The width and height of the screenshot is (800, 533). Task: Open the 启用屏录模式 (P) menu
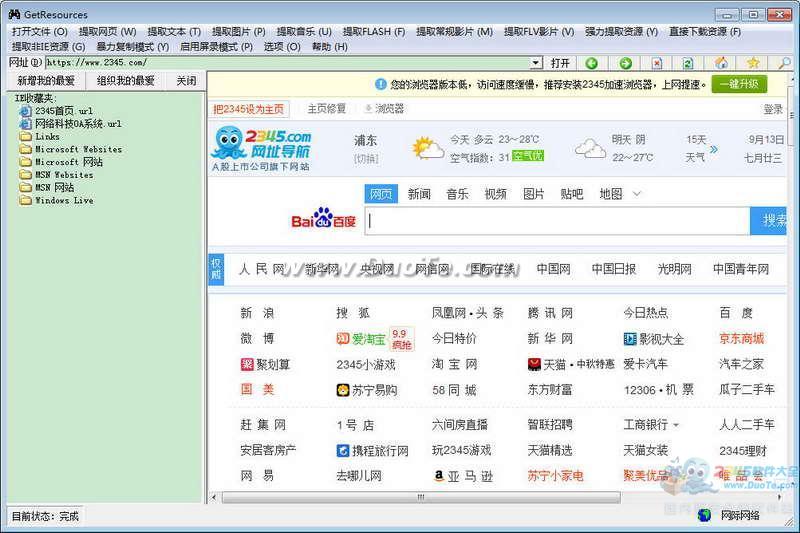coord(216,47)
